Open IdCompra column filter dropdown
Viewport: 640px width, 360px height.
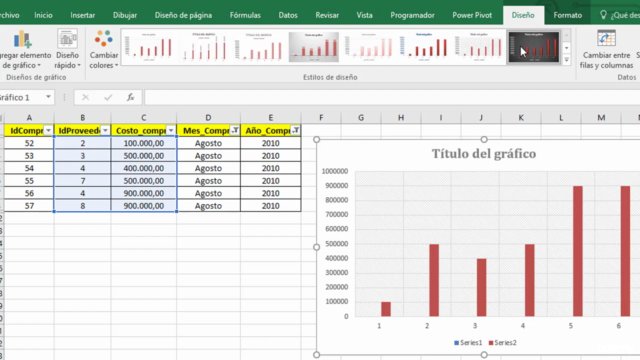click(x=48, y=130)
